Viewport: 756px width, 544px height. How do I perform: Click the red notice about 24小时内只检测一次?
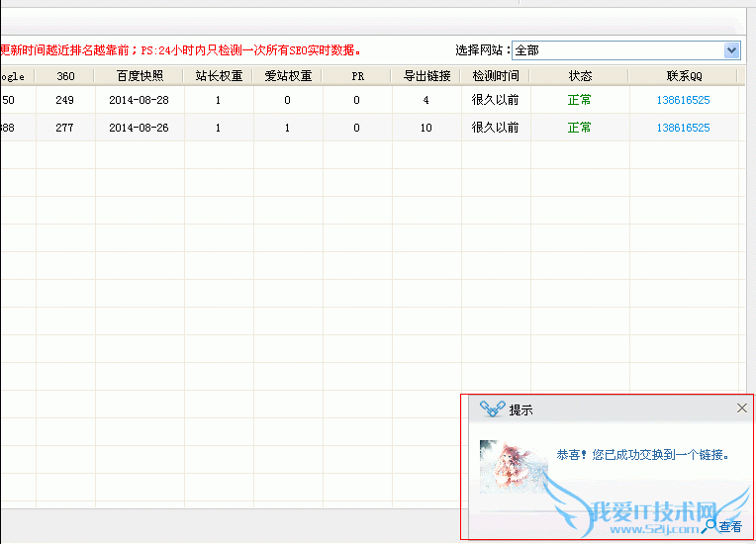point(181,50)
